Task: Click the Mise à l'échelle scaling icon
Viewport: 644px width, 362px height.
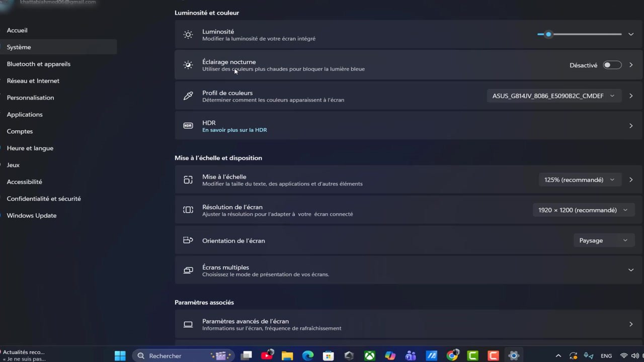Action: coord(188,179)
